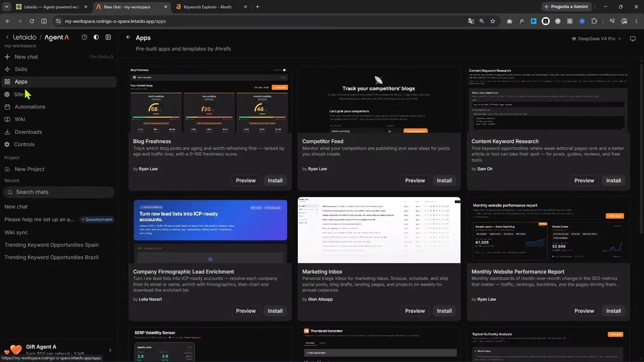Toggle dark/light theme icon
This screenshot has height=362, width=644.
pos(96,38)
